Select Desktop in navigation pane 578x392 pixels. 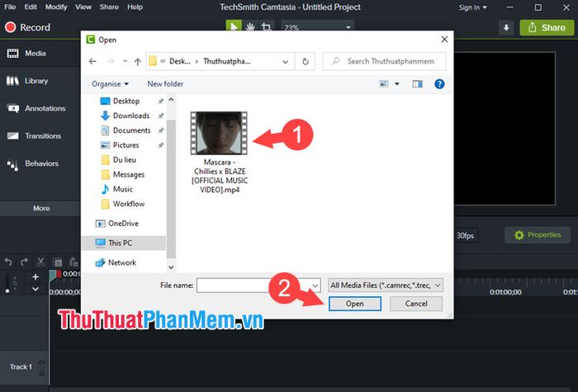[x=126, y=101]
